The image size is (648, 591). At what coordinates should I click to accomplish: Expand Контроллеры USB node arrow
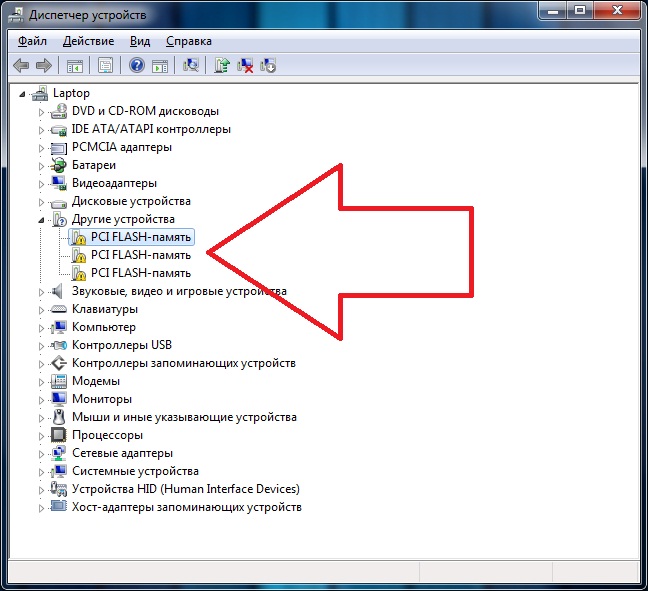point(41,346)
